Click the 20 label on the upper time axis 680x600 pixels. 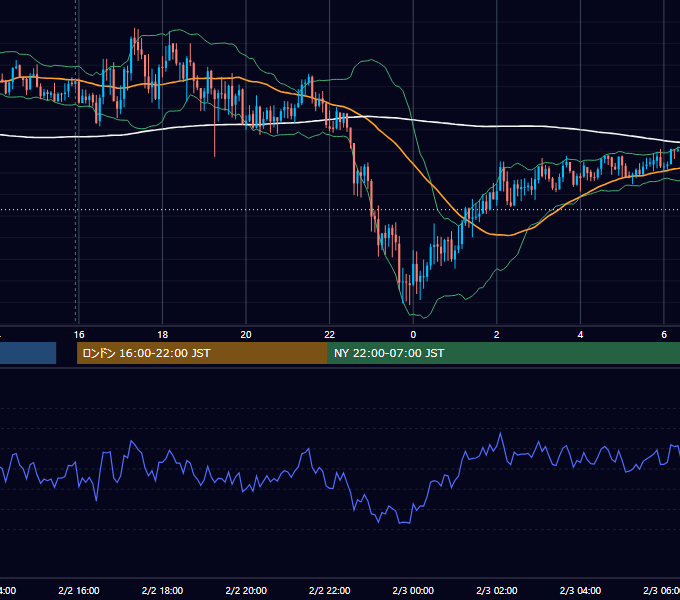246,334
